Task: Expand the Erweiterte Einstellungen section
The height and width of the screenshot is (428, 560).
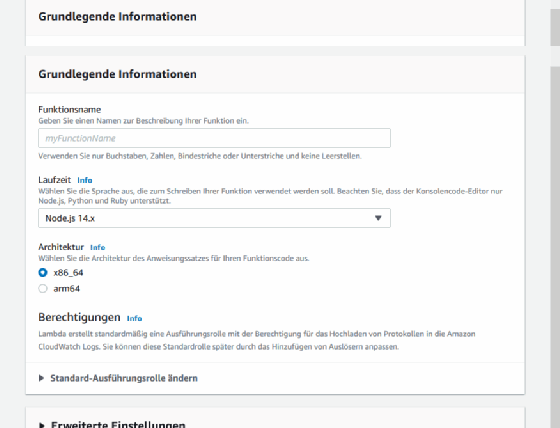Action: [112, 424]
